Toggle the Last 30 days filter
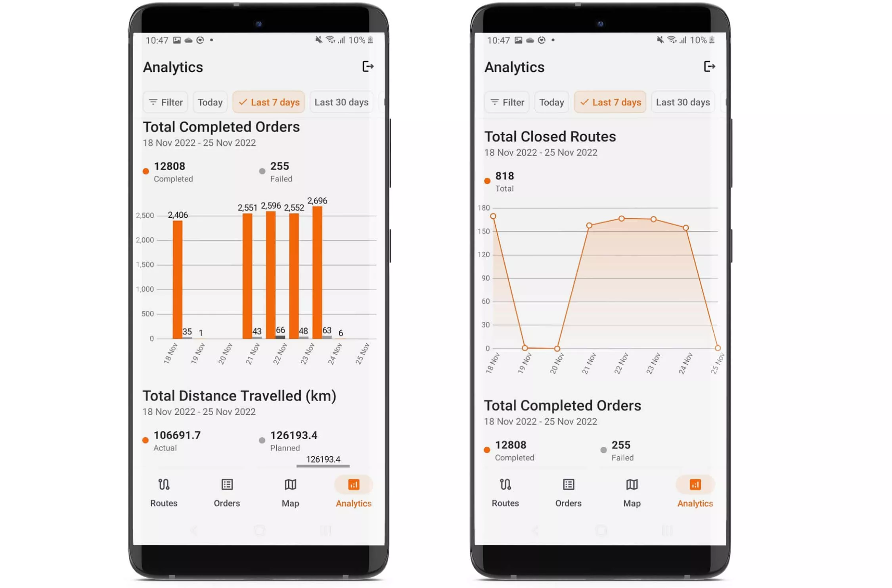The width and height of the screenshot is (892, 588). pyautogui.click(x=341, y=102)
